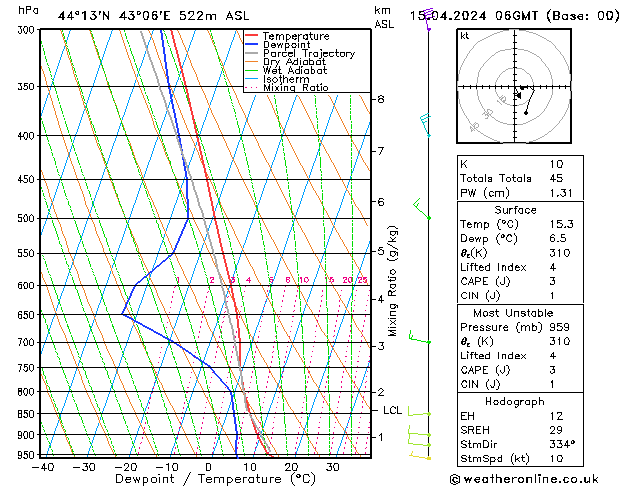Click the K index value row

[x=520, y=164]
